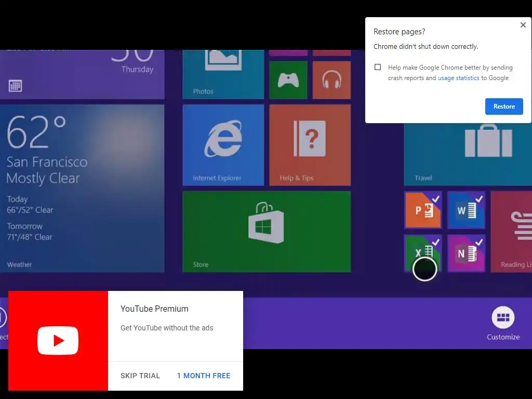Image resolution: width=532 pixels, height=399 pixels.
Task: Open the Music headphones tile
Action: coord(331,80)
